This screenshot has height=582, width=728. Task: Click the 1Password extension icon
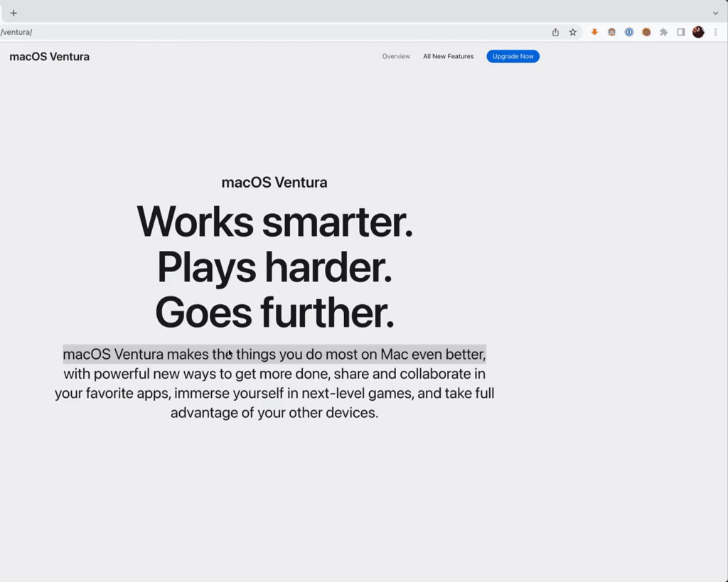(x=629, y=32)
